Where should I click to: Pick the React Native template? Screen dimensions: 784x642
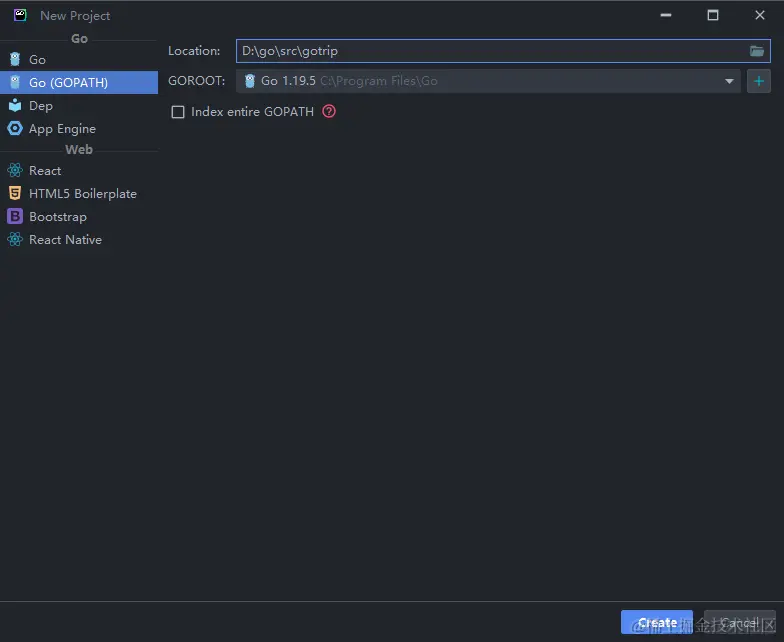click(x=78, y=240)
